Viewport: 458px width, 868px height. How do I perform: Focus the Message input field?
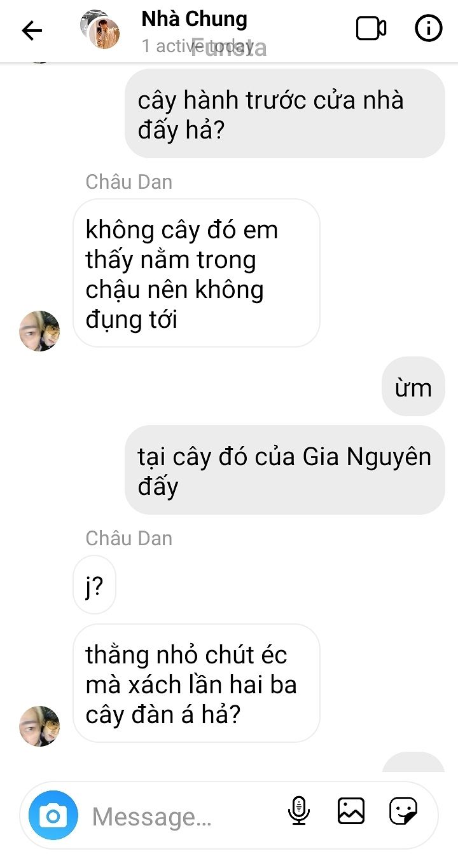pyautogui.click(x=184, y=816)
